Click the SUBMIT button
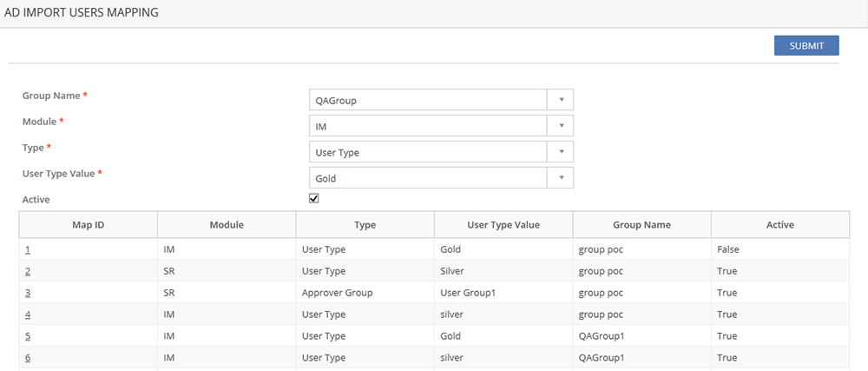The height and width of the screenshot is (371, 868). (806, 46)
